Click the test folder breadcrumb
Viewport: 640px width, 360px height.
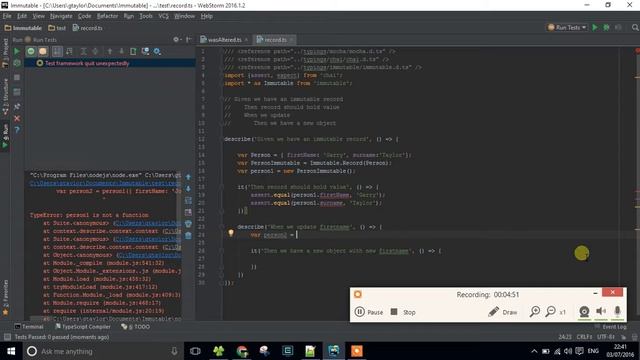point(57,28)
